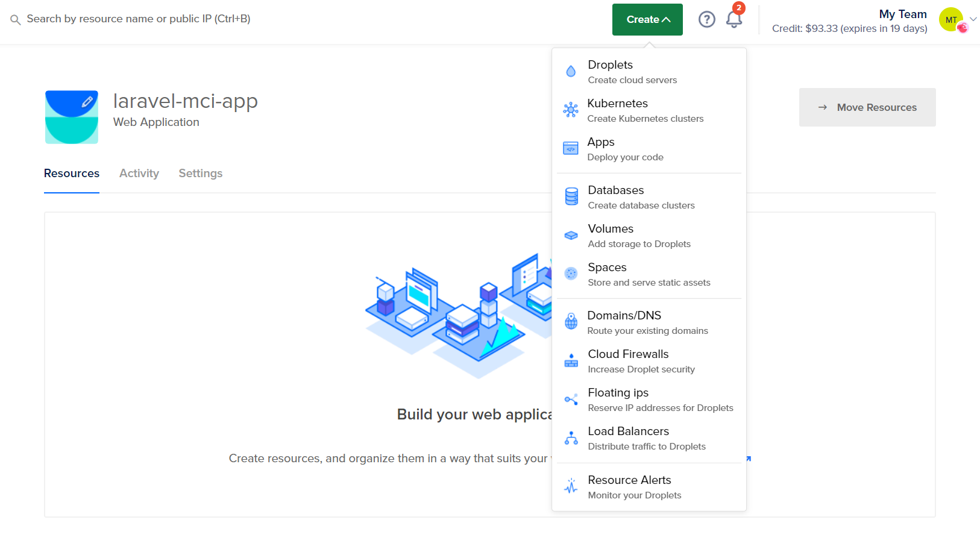Click the laravel-mci-app project title
This screenshot has height=546, width=980.
click(x=186, y=101)
